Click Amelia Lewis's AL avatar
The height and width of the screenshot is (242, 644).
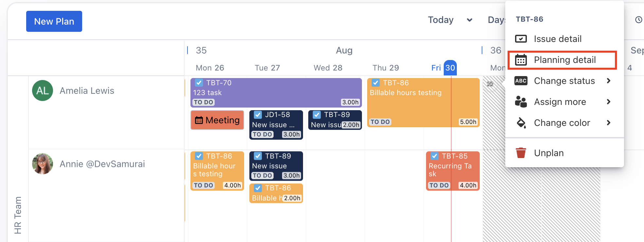click(x=43, y=91)
